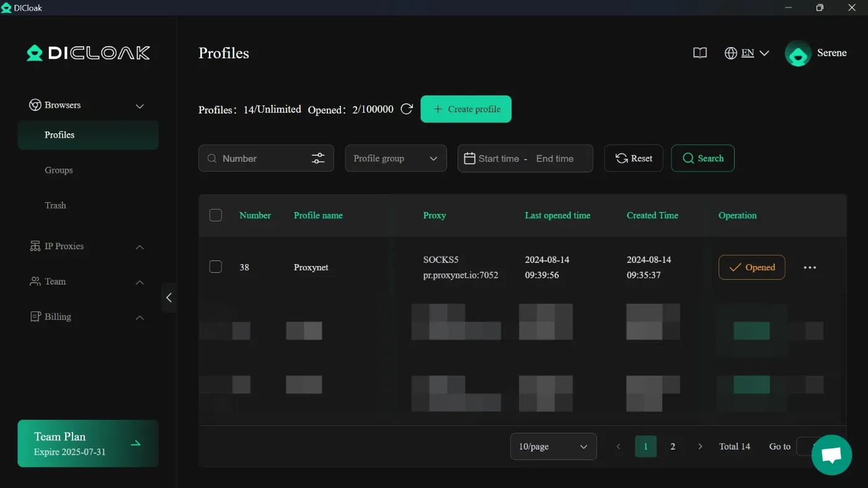Click the Number column header
Viewport: 868px width, 488px height.
(255, 215)
